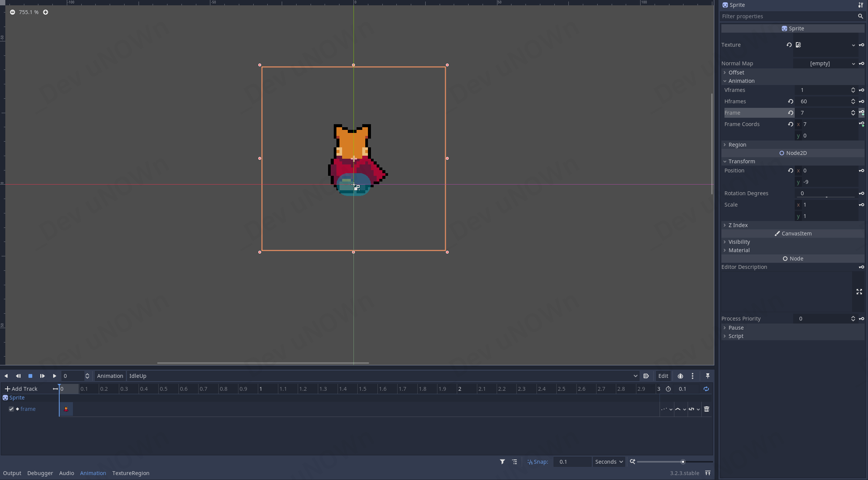Viewport: 868px width, 480px height.
Task: Click the animation loop toggle icon
Action: tap(706, 389)
